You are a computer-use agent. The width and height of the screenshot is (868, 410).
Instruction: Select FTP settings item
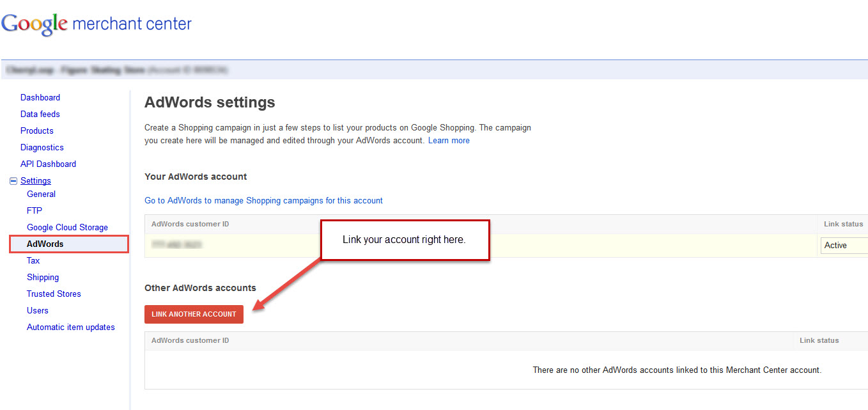(35, 211)
